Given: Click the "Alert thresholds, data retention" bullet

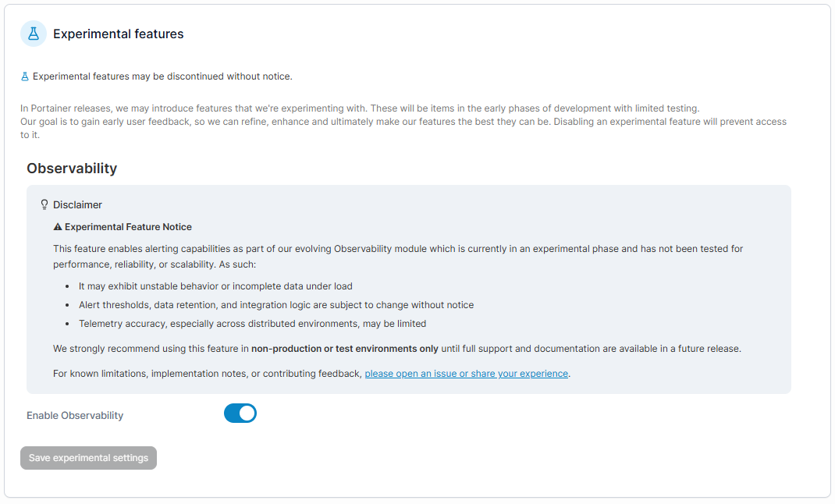Looking at the screenshot, I should tap(276, 305).
